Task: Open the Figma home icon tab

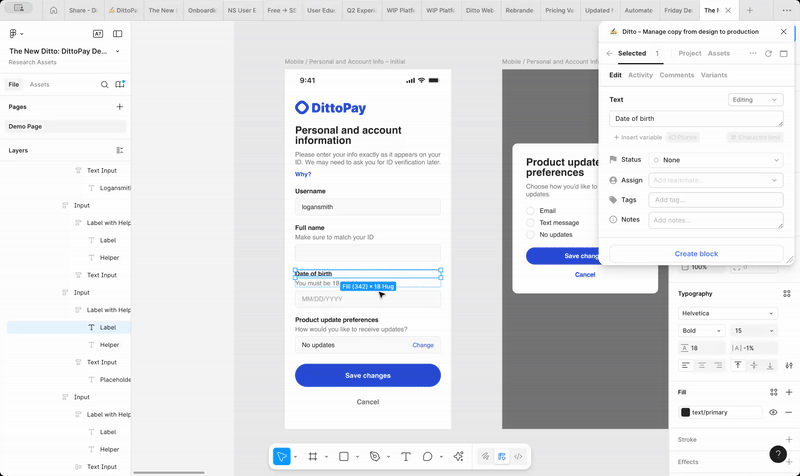Action: click(x=54, y=10)
